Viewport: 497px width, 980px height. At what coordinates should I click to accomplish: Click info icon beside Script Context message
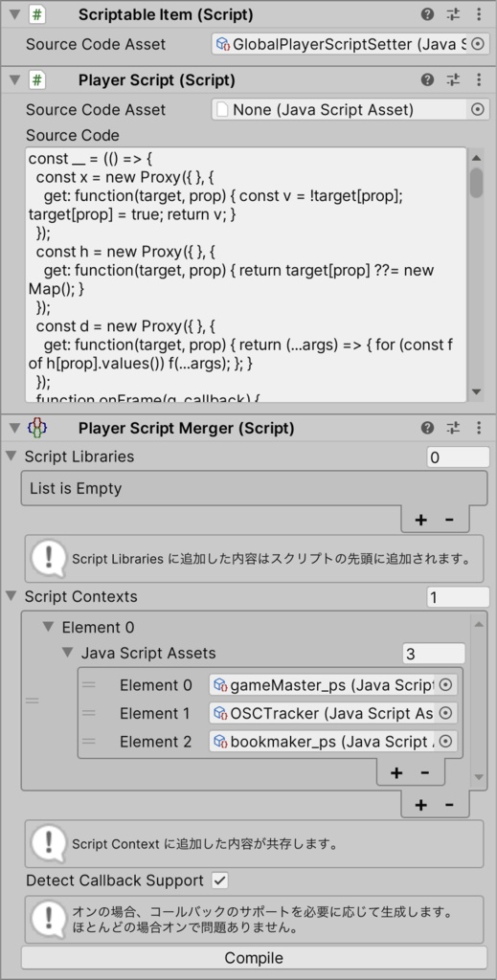click(48, 843)
